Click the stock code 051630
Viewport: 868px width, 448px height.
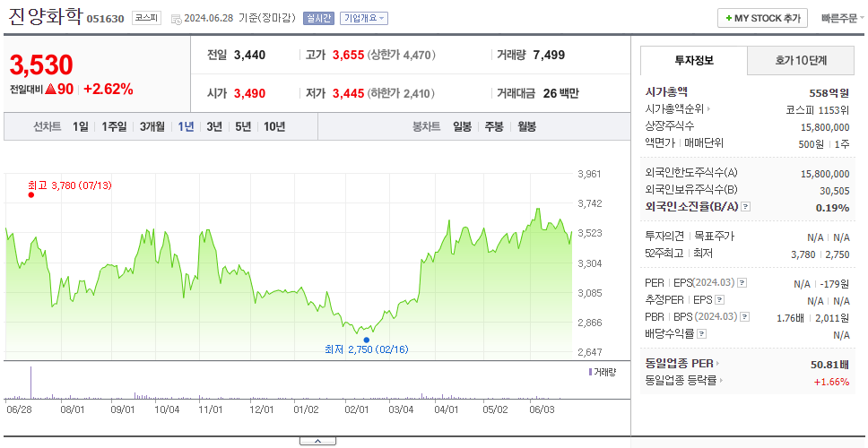pos(105,20)
